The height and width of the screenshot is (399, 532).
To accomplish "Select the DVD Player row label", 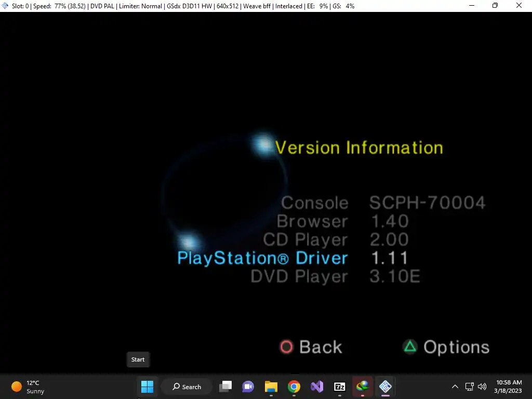I will 299,276.
